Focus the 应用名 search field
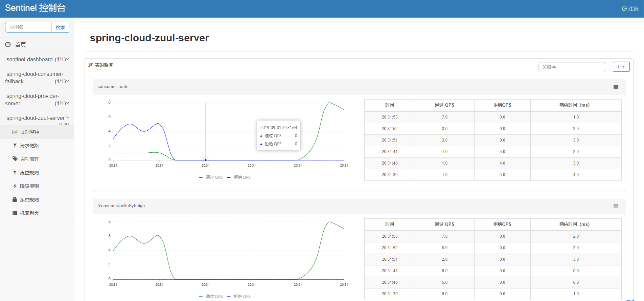 pos(28,27)
